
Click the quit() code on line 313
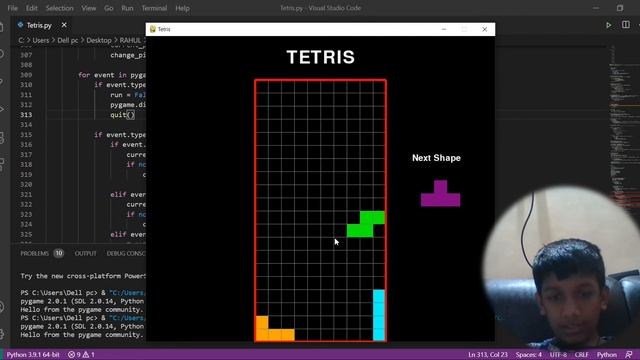point(122,115)
